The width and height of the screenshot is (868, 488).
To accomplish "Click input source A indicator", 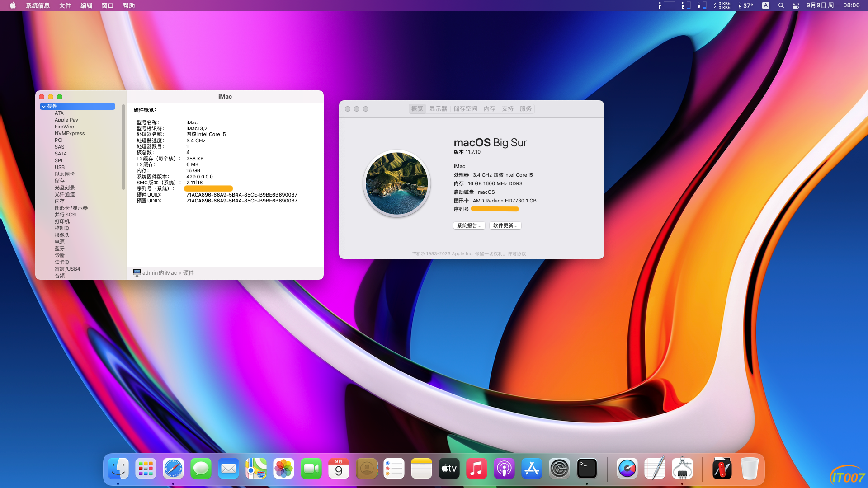I will click(765, 5).
